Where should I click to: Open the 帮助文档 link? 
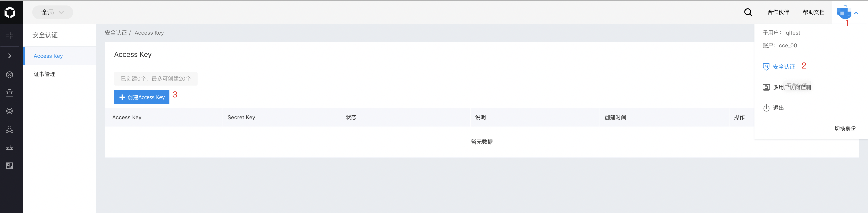coord(813,12)
